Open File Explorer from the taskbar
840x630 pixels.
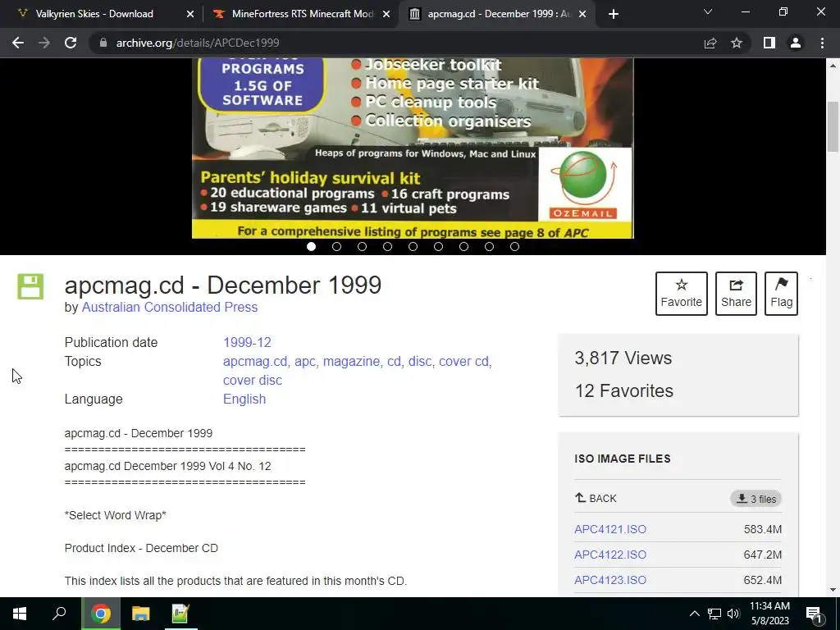click(140, 614)
